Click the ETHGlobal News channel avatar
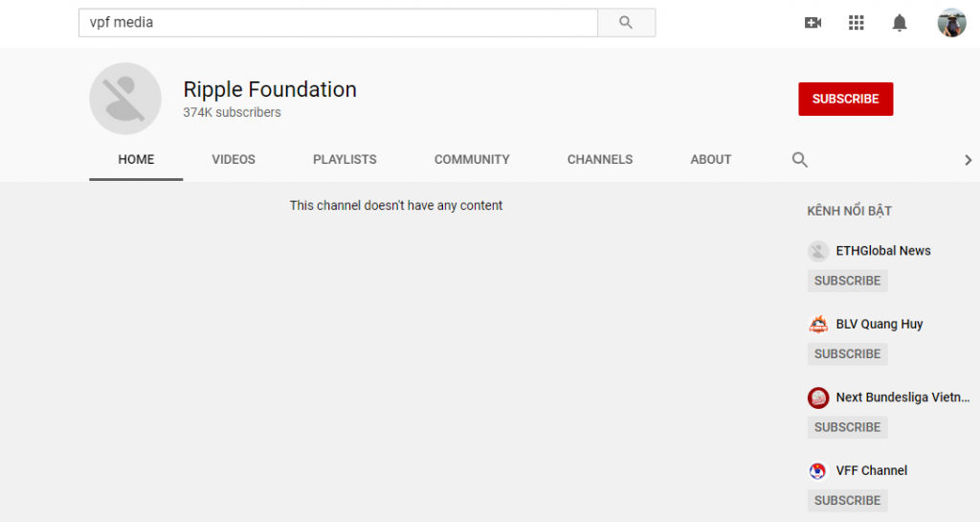Screen dimensions: 980x522 (x=818, y=251)
